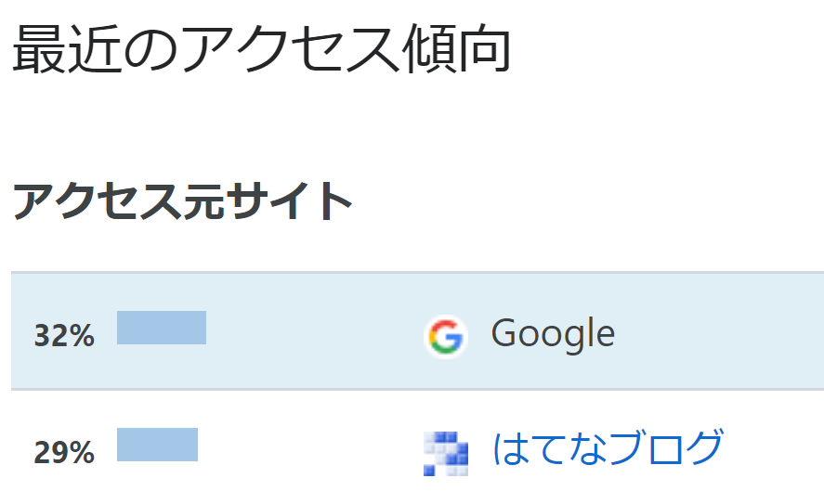Viewport: 824px width, 504px height.
Task: Select the はてなブログ table row
Action: click(417, 447)
